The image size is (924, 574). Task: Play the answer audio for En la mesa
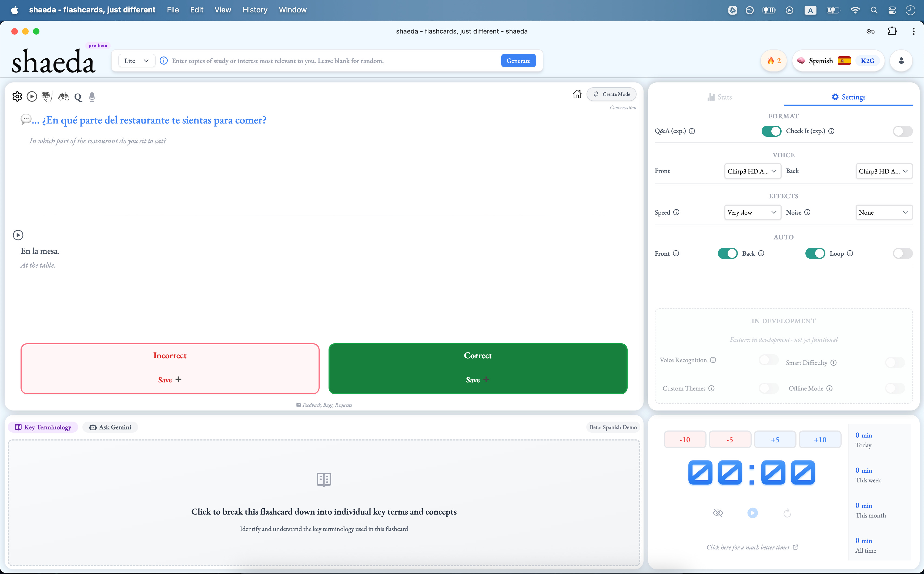(18, 235)
